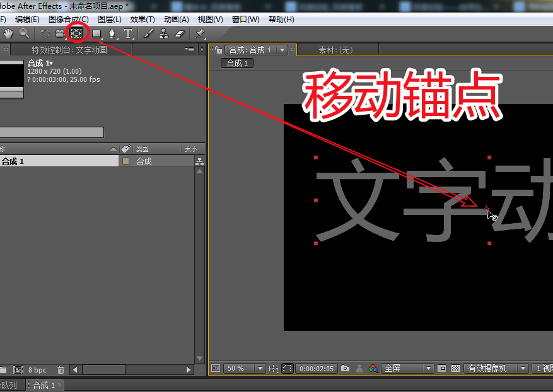This screenshot has height=392, width=553.
Task: Toggle mask and shape path visibility
Action: click(287, 369)
